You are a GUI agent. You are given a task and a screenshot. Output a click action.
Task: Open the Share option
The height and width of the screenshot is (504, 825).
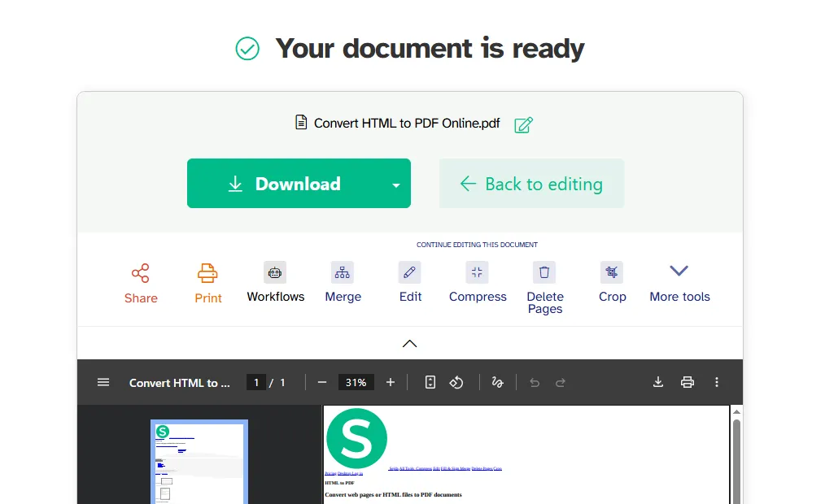point(141,284)
